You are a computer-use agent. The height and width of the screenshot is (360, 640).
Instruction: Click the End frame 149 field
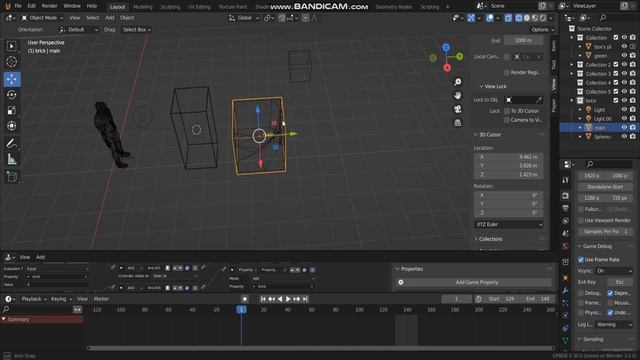(538, 299)
